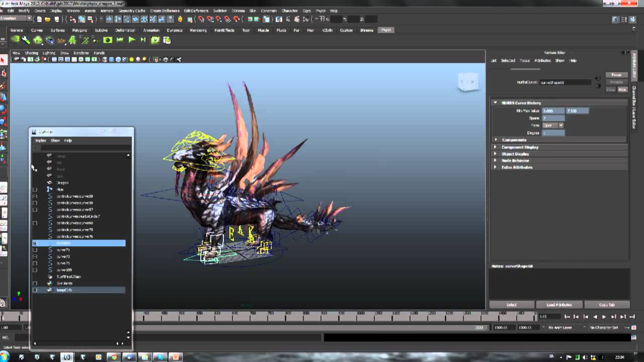Click the Hide button in Attribute Editor
644x362 pixels.
click(622, 89)
